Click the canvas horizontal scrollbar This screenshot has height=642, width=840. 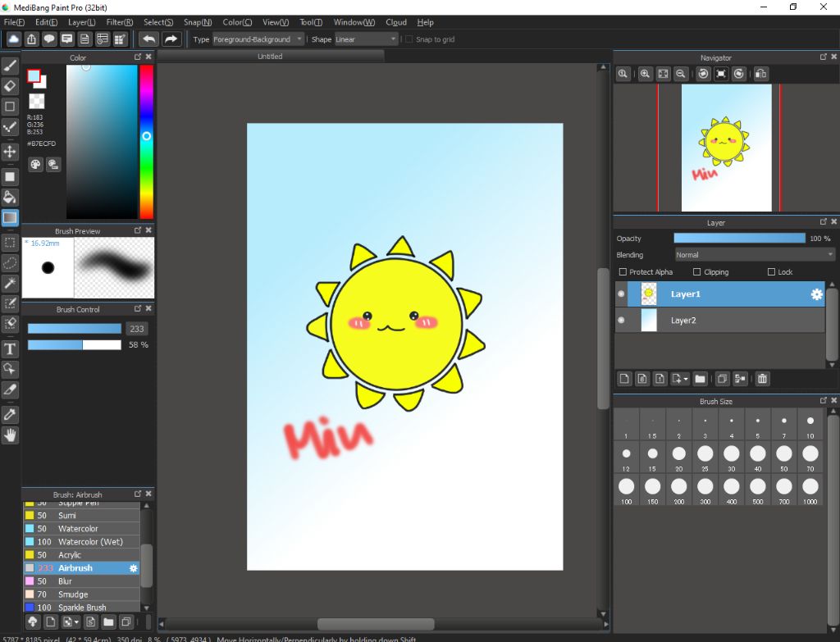[376, 624]
